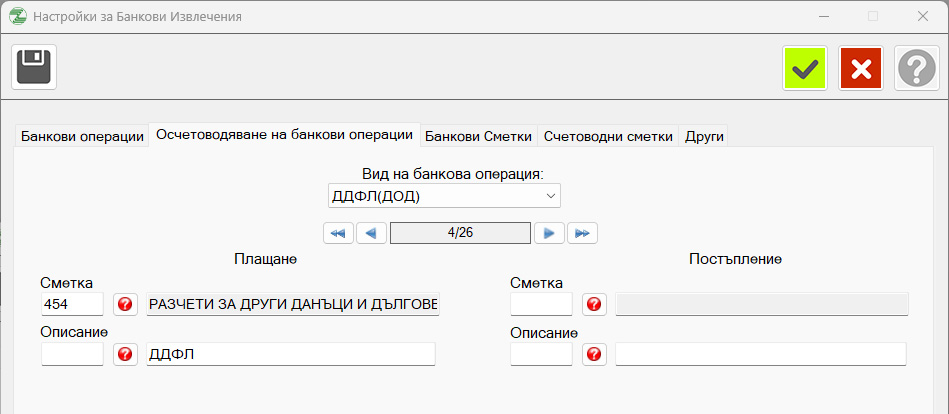Click the disabled Постъпление account name field
This screenshot has height=414, width=949.
point(762,304)
